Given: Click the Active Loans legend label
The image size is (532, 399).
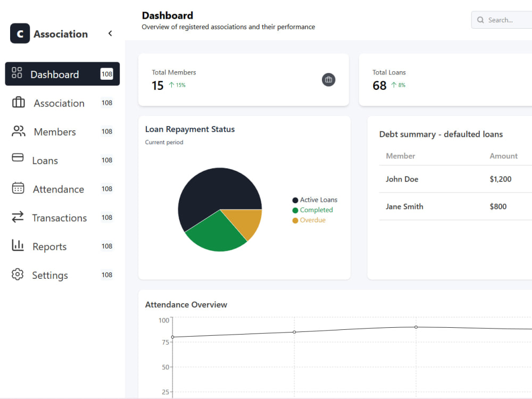Looking at the screenshot, I should (319, 200).
